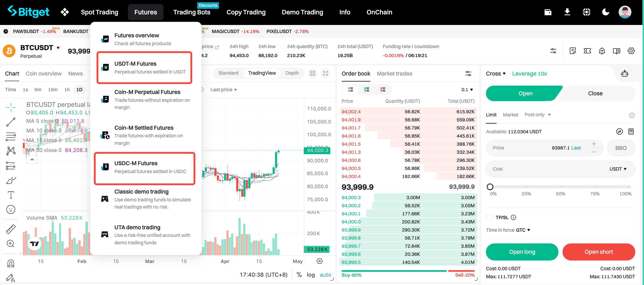Switch to the Market trades tab
Screen dimensions: 644x285
coord(394,73)
